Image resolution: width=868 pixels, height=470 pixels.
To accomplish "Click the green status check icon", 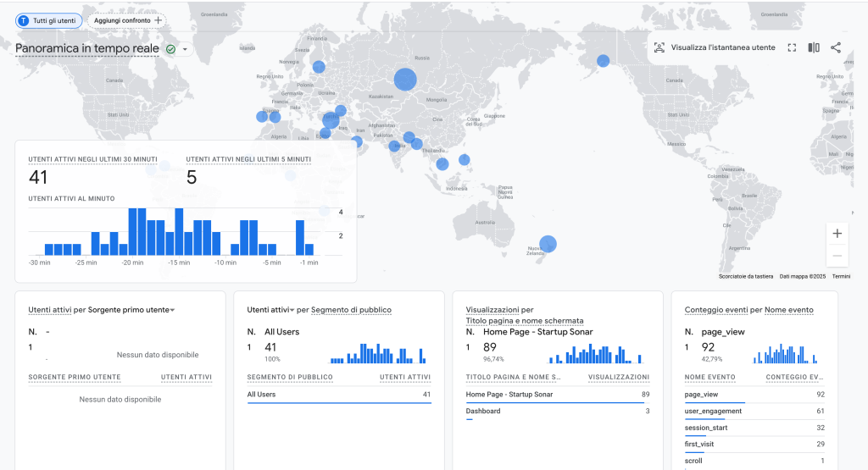I will coord(171,49).
